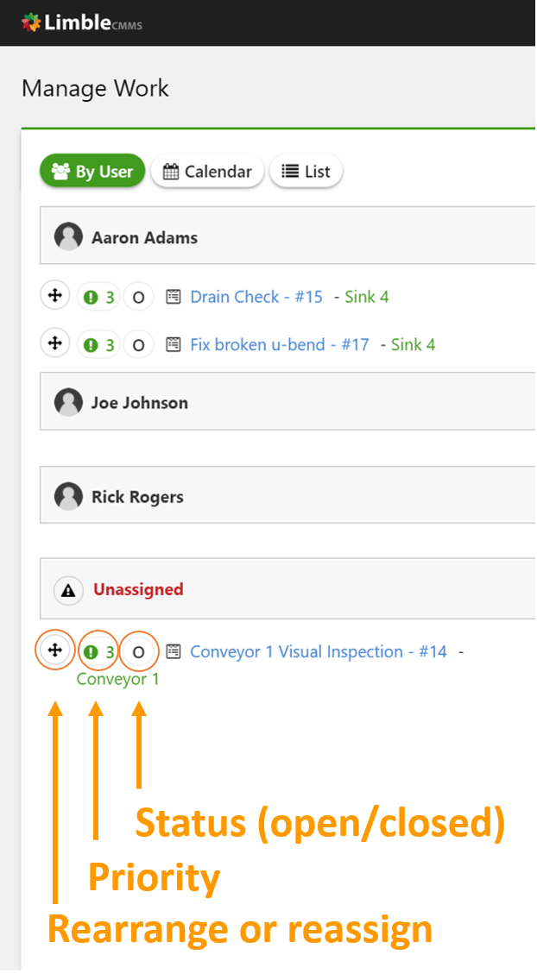Image resolution: width=537 pixels, height=980 pixels.
Task: Click priority badge on Conveyor 1 Visual Inspection
Action: 98,652
